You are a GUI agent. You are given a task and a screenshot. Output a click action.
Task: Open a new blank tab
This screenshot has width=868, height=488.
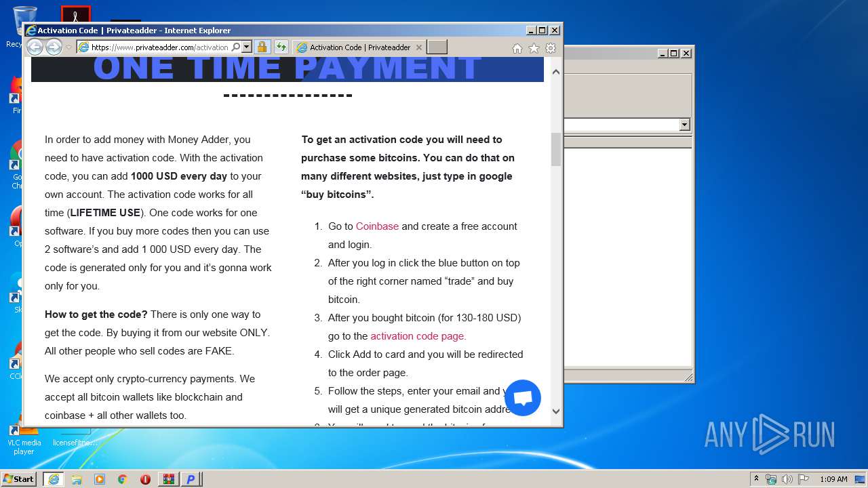click(x=437, y=47)
